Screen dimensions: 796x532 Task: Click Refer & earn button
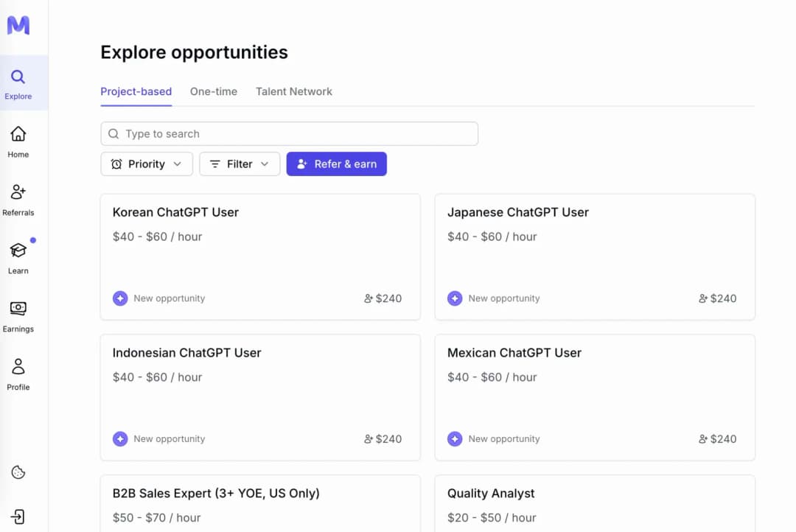pyautogui.click(x=337, y=164)
